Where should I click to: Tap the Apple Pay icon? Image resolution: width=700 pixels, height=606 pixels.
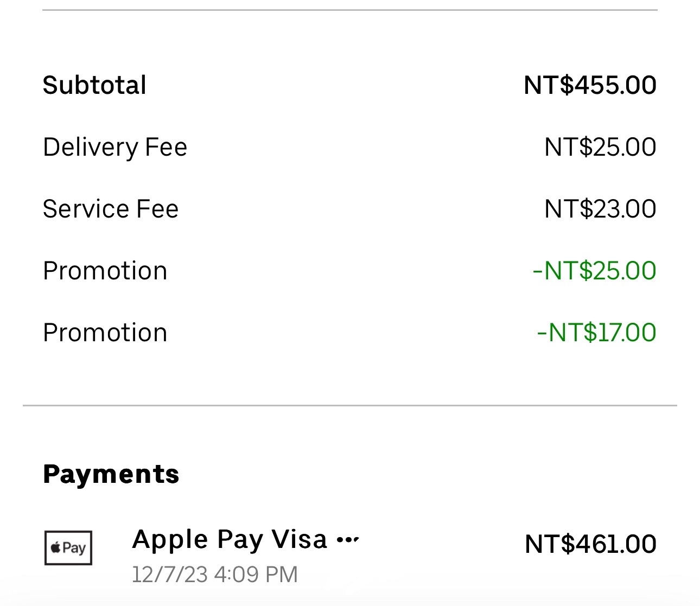pyautogui.click(x=68, y=548)
